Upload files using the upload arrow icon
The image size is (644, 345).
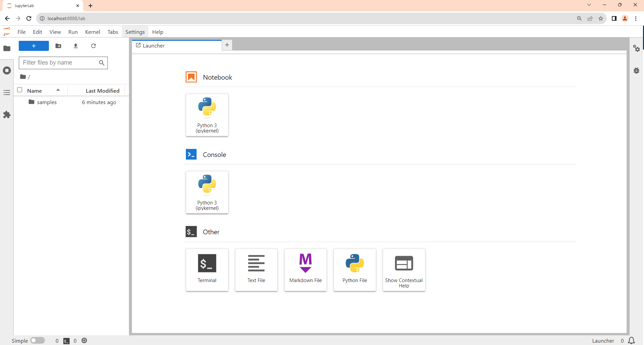pyautogui.click(x=76, y=46)
